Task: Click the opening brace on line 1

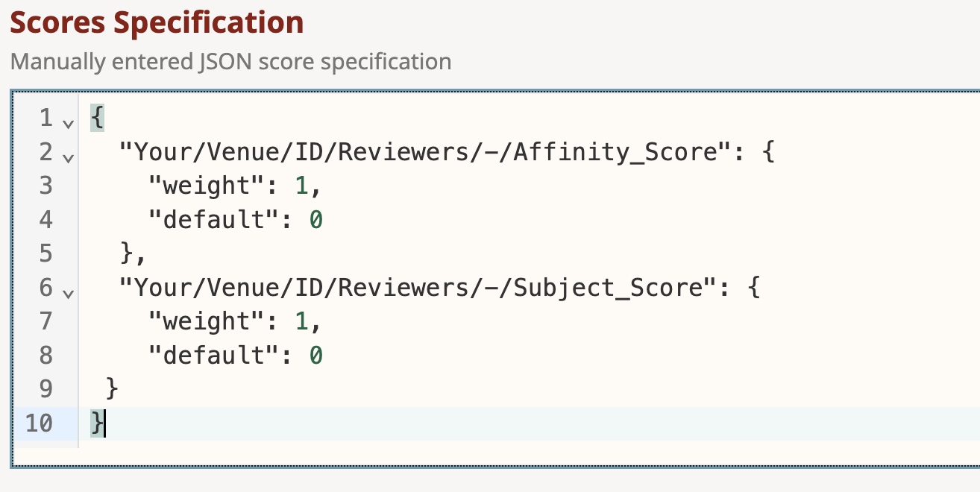Action: point(97,118)
